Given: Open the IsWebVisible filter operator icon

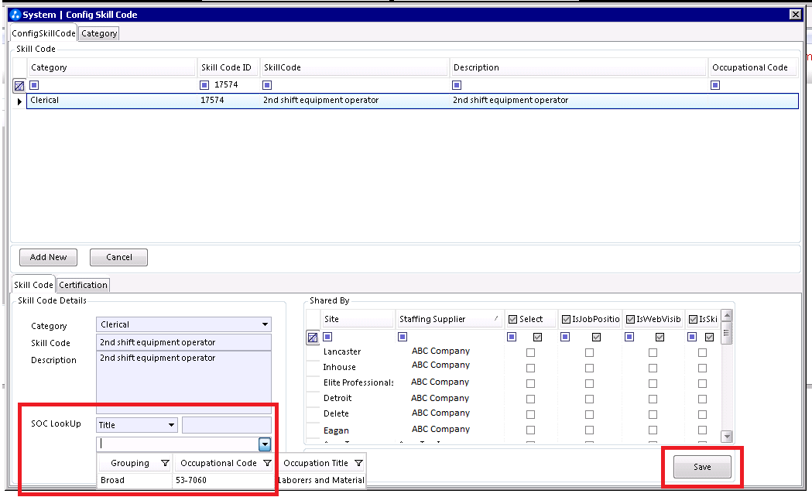Looking at the screenshot, I should click(x=629, y=337).
